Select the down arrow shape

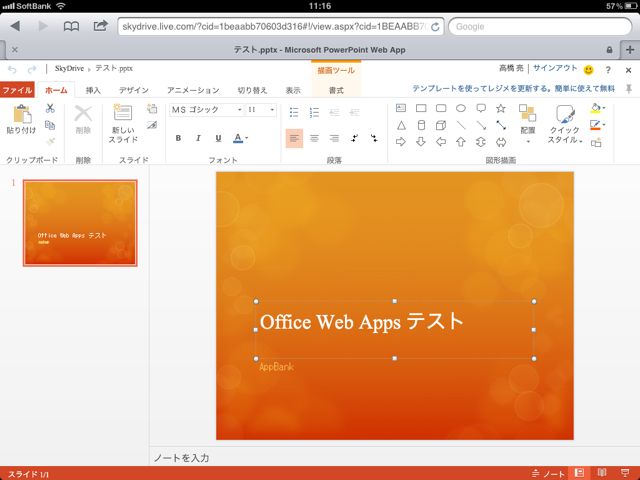tap(421, 142)
